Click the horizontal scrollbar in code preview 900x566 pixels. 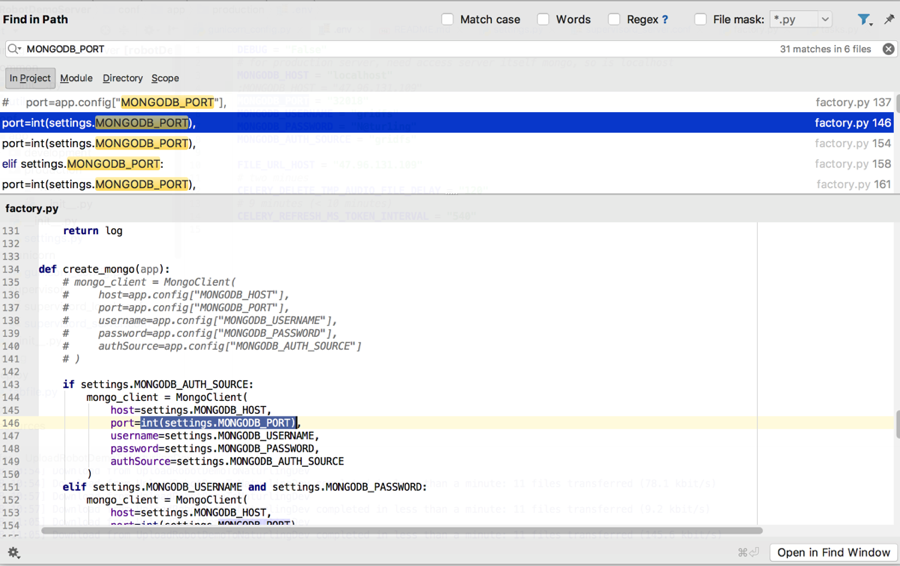[400, 531]
